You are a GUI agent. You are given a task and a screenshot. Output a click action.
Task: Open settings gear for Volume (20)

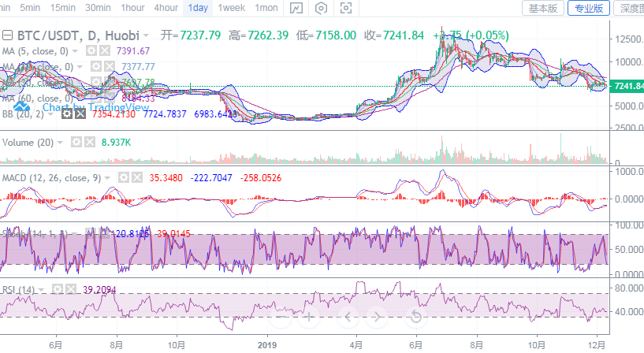[x=76, y=143]
